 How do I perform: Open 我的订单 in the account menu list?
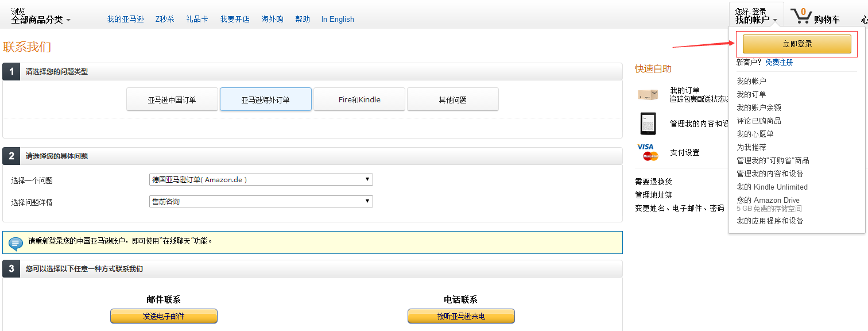[x=751, y=94]
